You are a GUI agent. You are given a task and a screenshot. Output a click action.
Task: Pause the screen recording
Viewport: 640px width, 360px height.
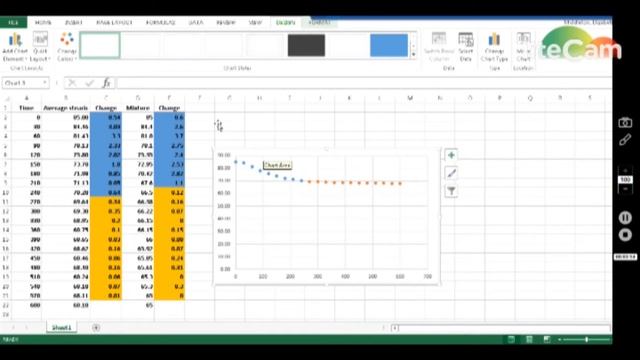[x=625, y=218]
